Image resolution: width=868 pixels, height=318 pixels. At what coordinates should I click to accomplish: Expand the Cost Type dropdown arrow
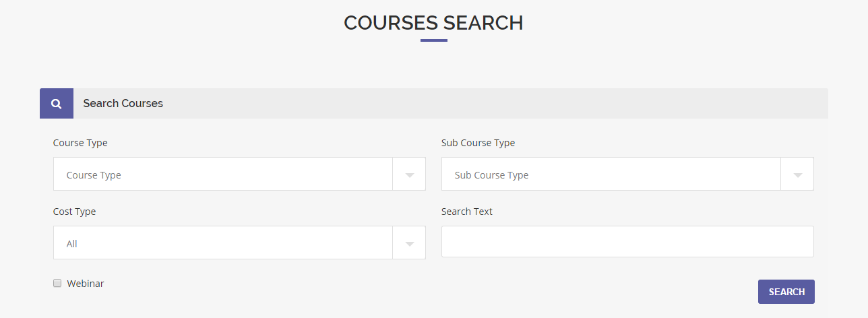point(409,243)
